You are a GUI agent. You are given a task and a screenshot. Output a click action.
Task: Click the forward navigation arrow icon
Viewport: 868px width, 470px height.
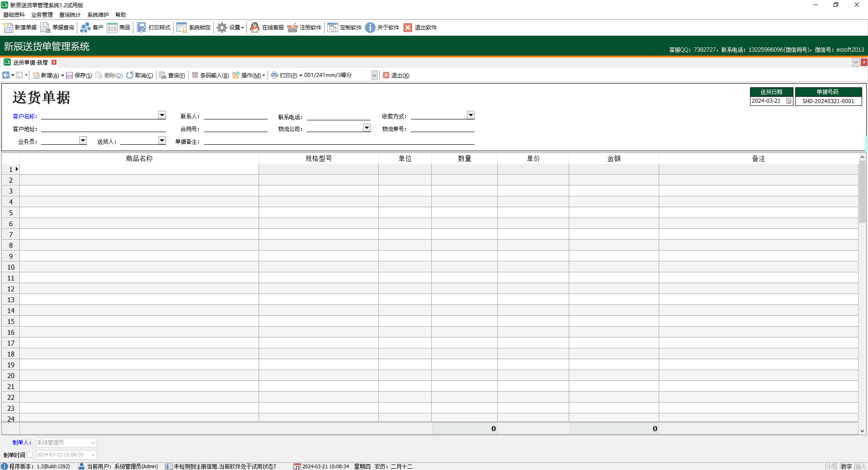[x=19, y=75]
